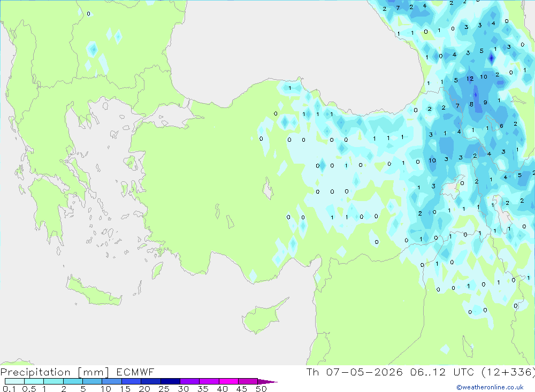
Task: Click the 20–25 mm dark blue swatch
Action: (150, 381)
